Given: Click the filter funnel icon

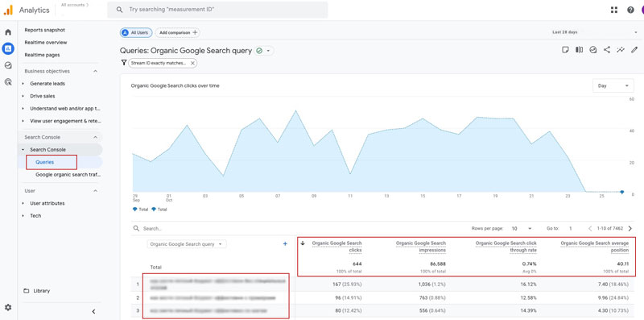Looking at the screenshot, I should (x=124, y=63).
